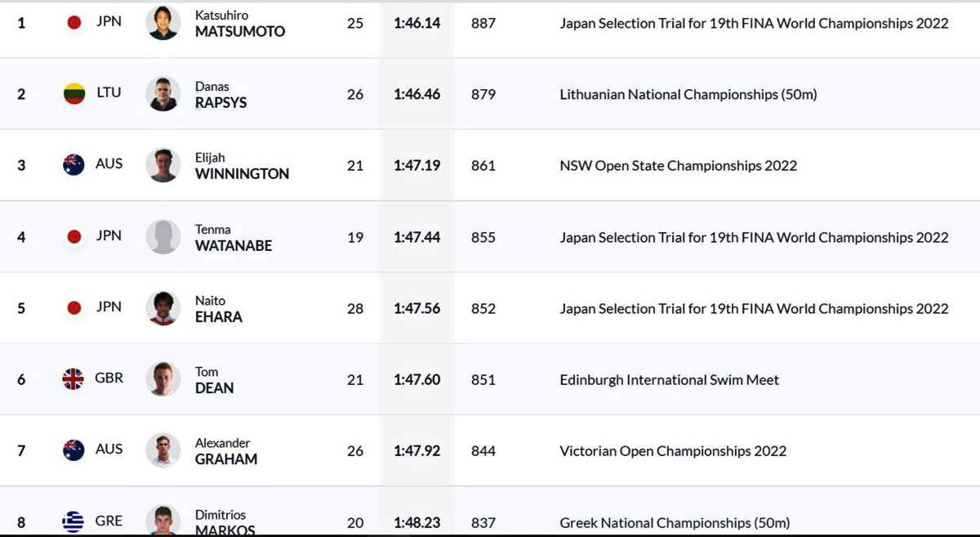Screen dimensions: 980x537
Task: Click the Australia flag beside Elijah Winnington
Action: 74,165
